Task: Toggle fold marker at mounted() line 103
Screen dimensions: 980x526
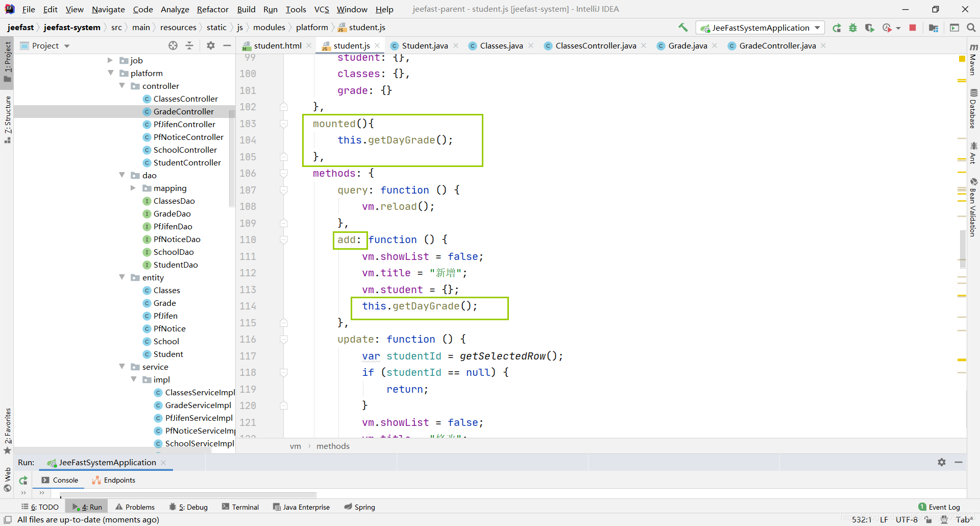Action: tap(284, 124)
